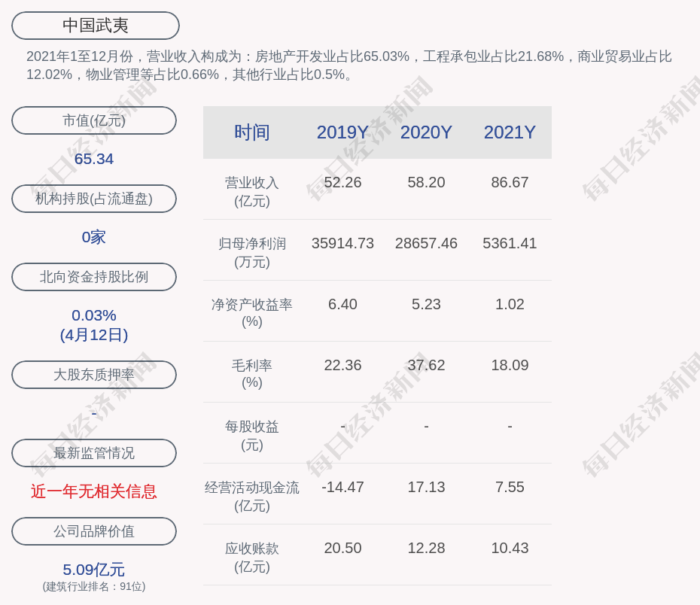700x605 pixels.
Task: Click the 每股收益(元) row label
Action: click(x=252, y=436)
